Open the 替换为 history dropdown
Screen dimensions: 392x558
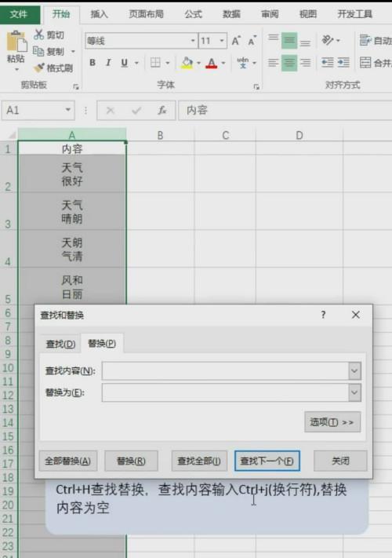354,392
